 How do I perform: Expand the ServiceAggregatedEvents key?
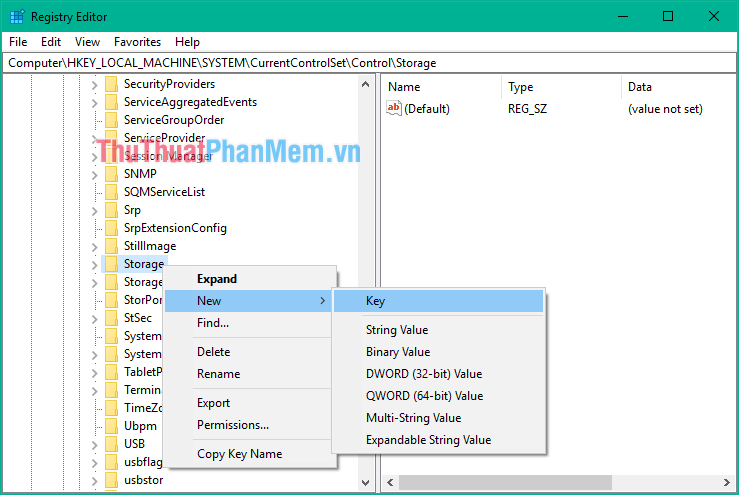coord(94,103)
